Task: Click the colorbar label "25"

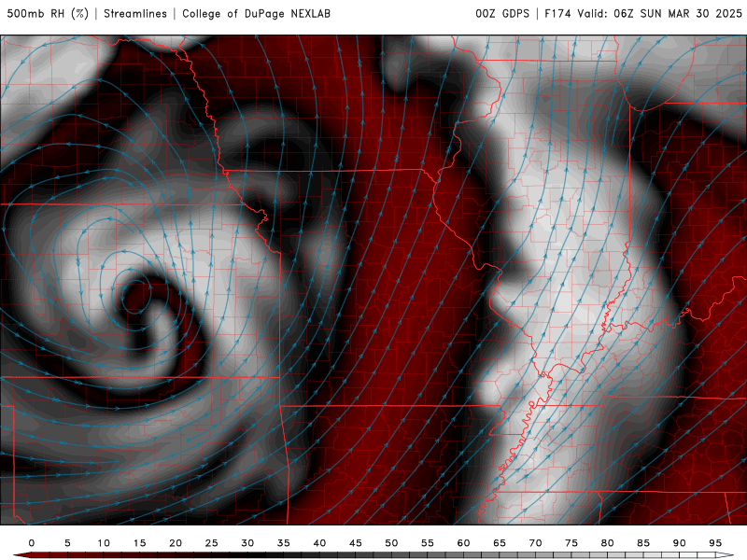Action: [212, 543]
